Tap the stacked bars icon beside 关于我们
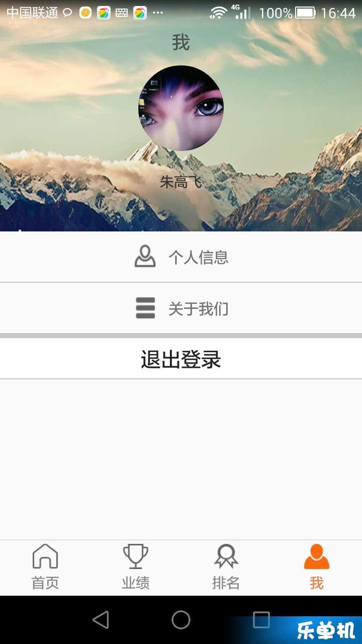Viewport: 362px width, 644px height. (x=145, y=308)
